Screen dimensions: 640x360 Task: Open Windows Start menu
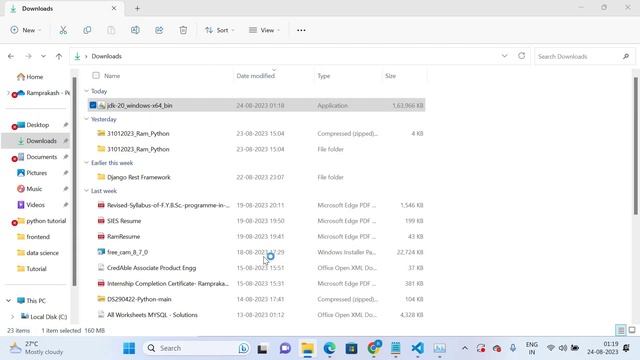(x=129, y=348)
